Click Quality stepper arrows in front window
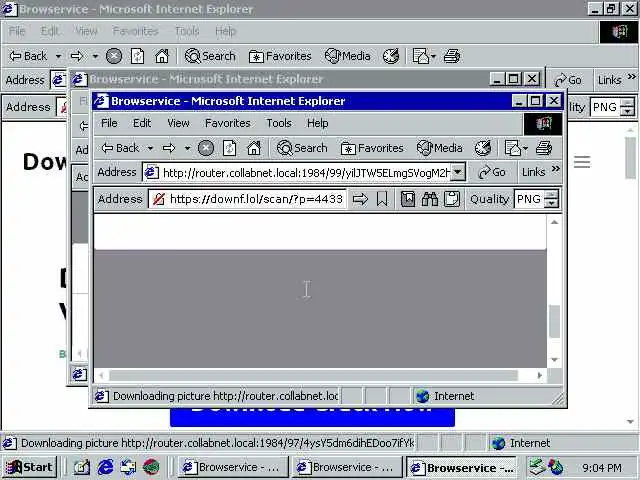This screenshot has width=640, height=480. click(551, 199)
